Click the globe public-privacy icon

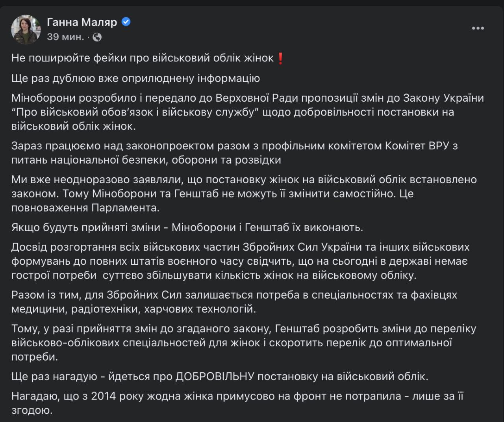click(96, 37)
